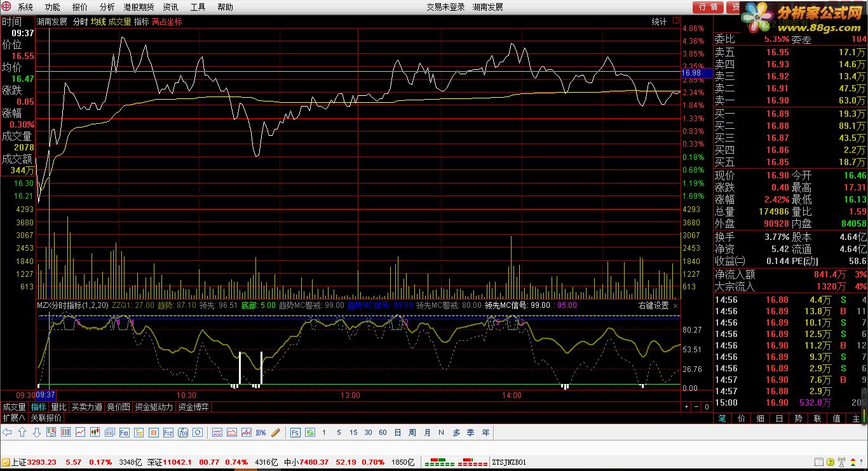Open the colored grid table icon

[x=65, y=432]
